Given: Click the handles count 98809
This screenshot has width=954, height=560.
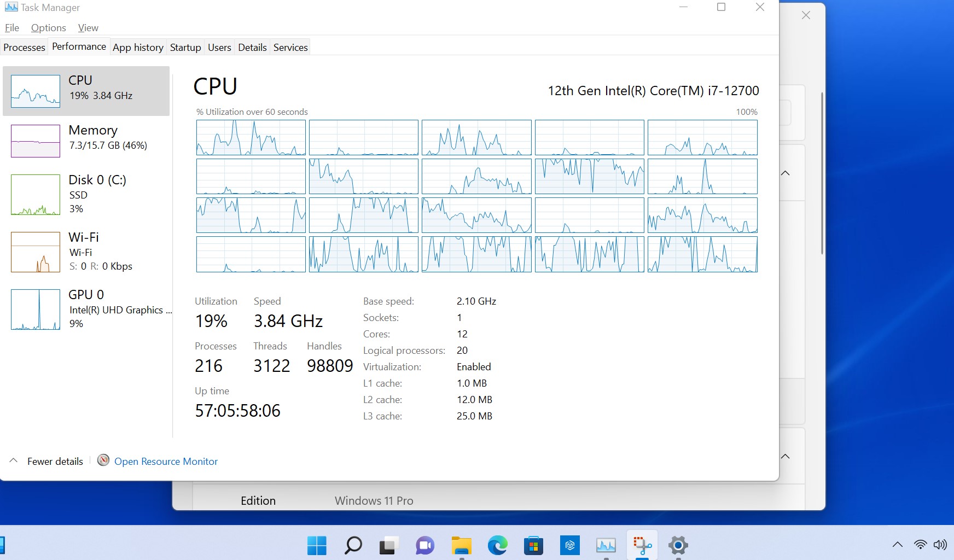Looking at the screenshot, I should point(330,366).
